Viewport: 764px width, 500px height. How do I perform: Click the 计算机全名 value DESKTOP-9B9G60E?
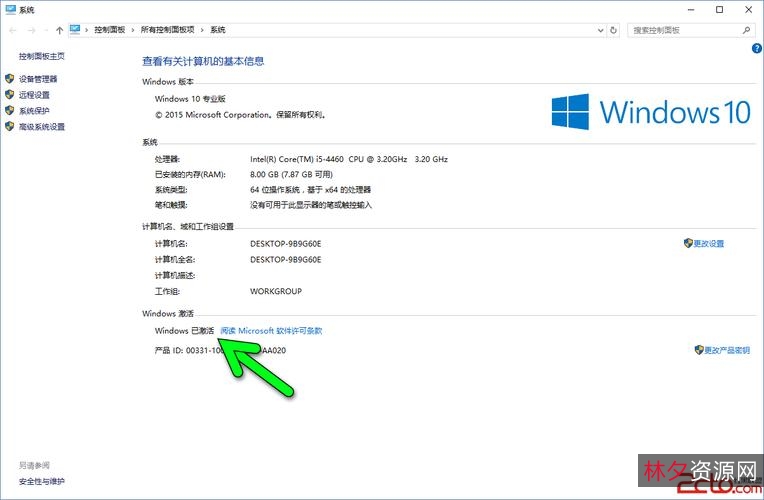point(286,260)
